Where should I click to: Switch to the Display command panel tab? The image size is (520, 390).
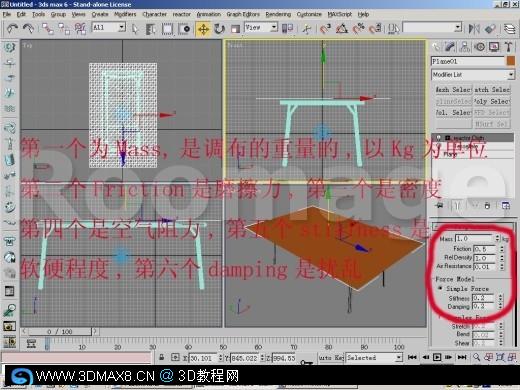tap(494, 47)
